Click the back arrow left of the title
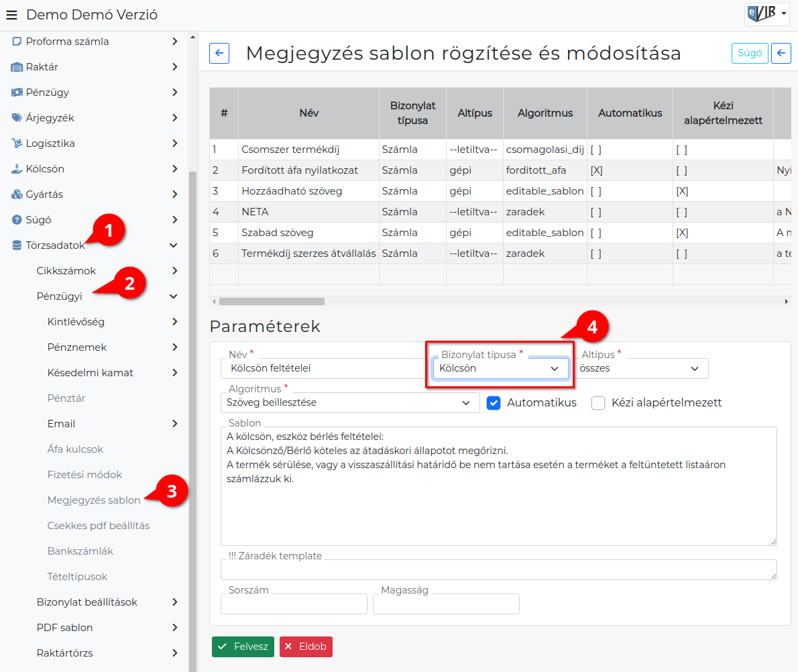The image size is (798, 672). [219, 53]
